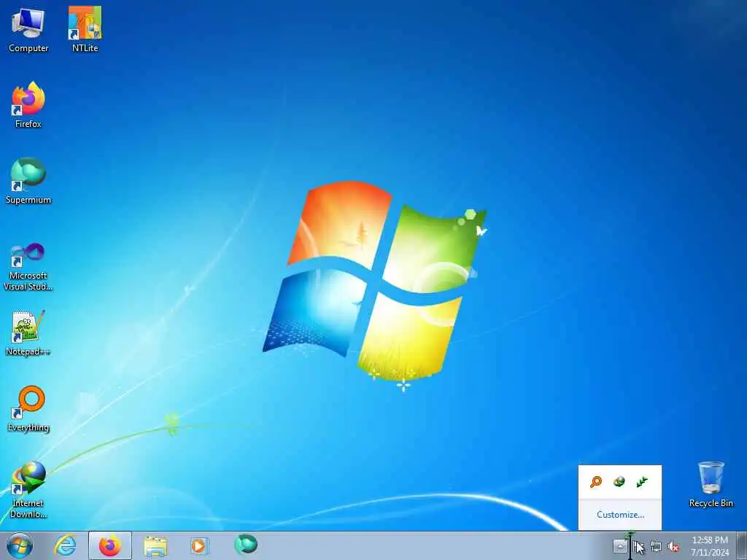Open Supermium from the taskbar
The width and height of the screenshot is (747, 560).
(x=246, y=544)
